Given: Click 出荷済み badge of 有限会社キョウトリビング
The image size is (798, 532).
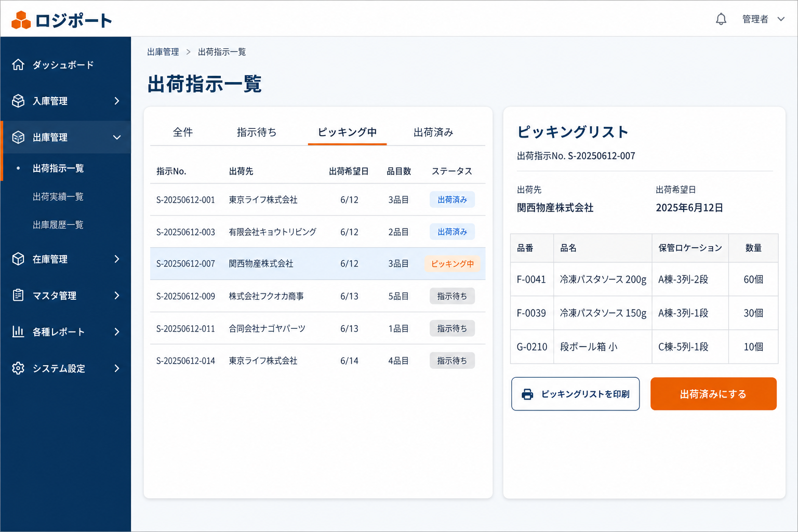Looking at the screenshot, I should [452, 232].
